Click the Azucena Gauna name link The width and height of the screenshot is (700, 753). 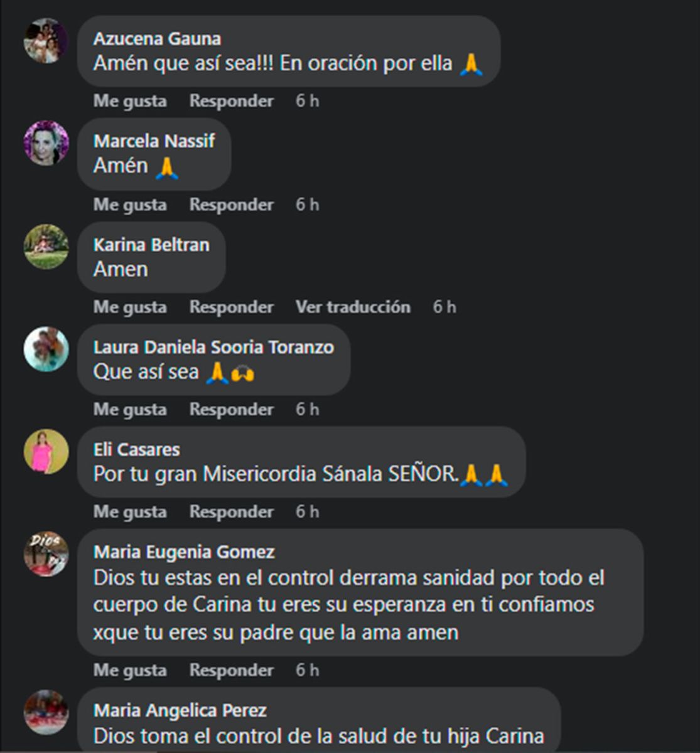[157, 39]
